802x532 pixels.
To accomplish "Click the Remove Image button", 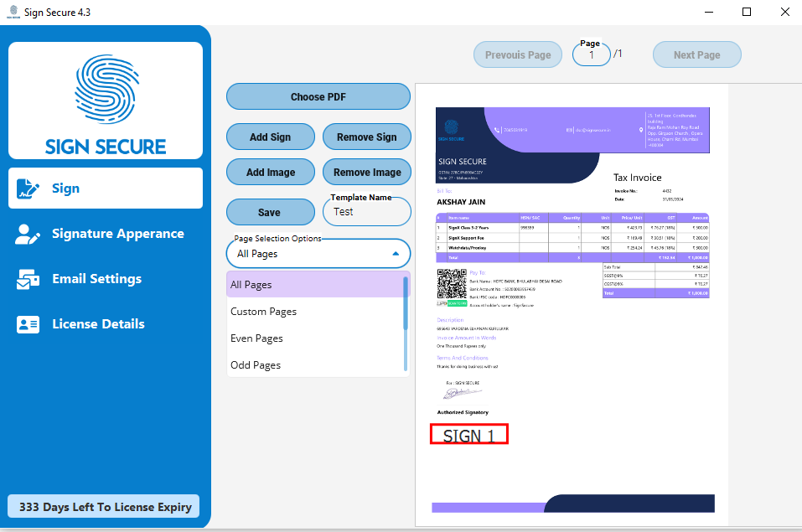I will point(367,172).
